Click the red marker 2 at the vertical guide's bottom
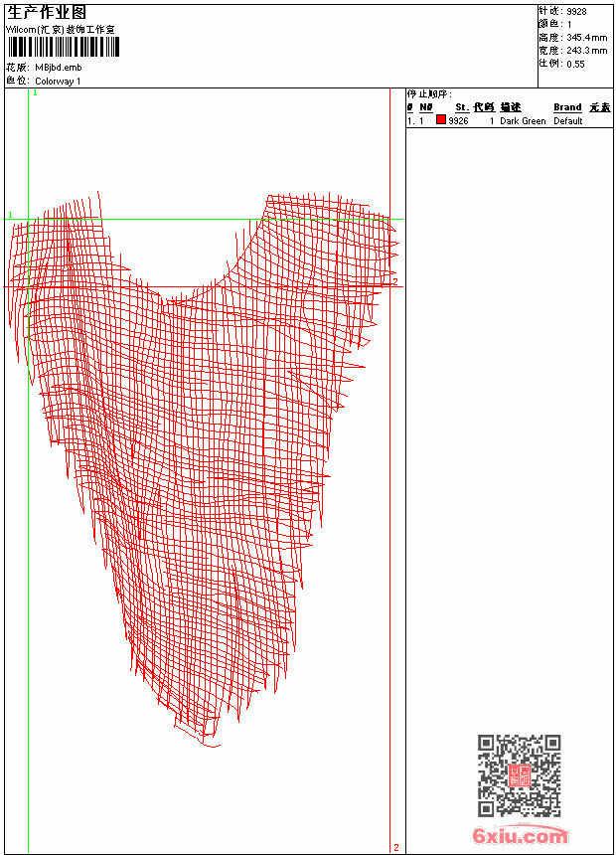 pyautogui.click(x=396, y=847)
